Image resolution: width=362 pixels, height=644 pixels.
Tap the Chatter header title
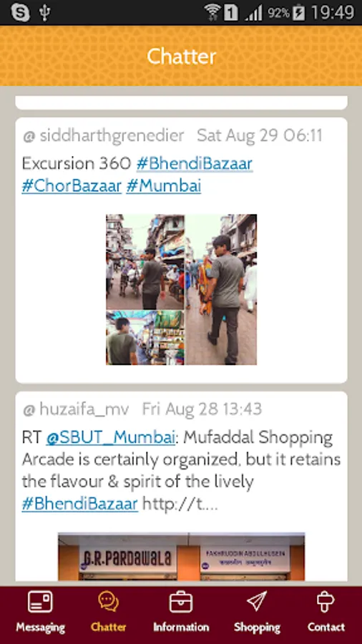click(182, 57)
